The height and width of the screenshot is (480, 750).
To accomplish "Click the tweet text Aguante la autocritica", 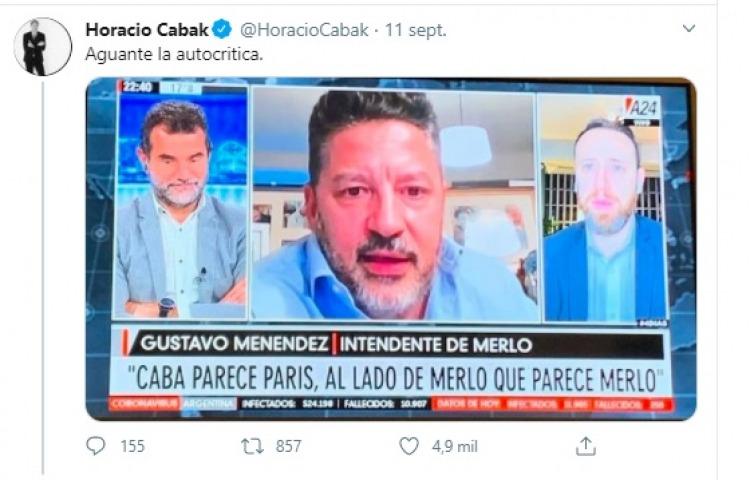I will point(174,55).
